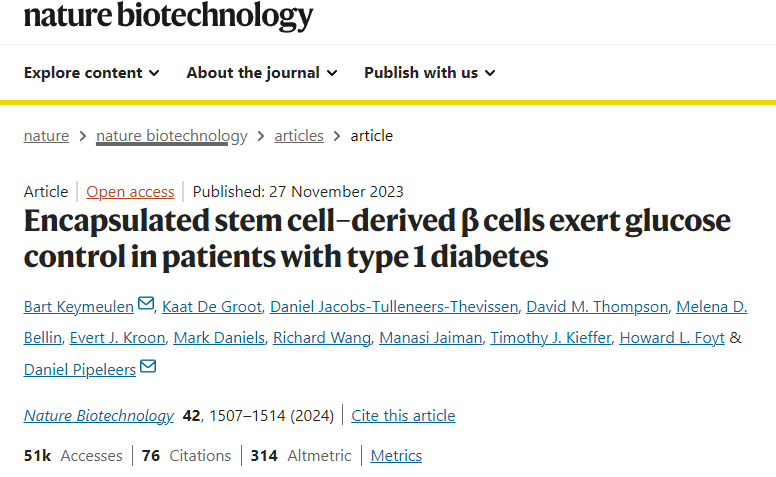Go to nature breadcrumb link
This screenshot has height=477, width=776.
point(46,136)
